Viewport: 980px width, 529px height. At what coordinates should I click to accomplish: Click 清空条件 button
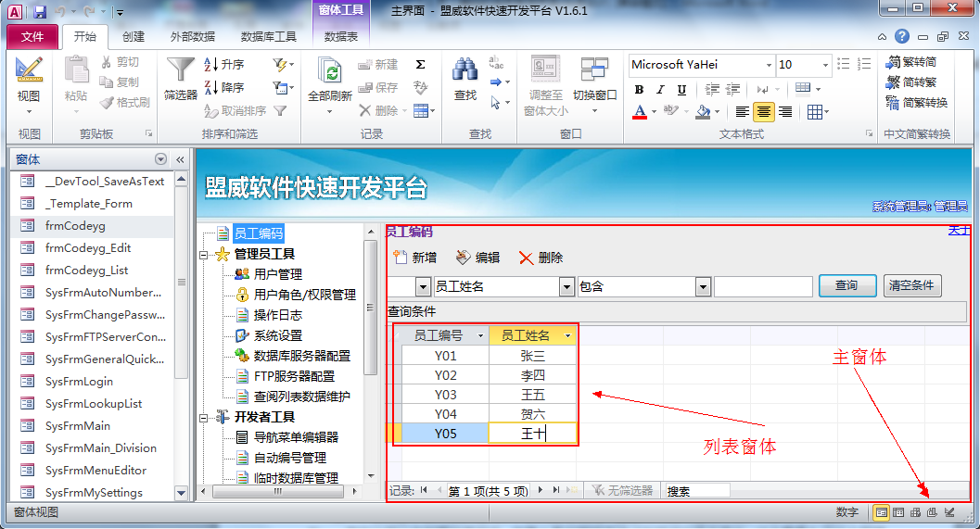pos(912,285)
